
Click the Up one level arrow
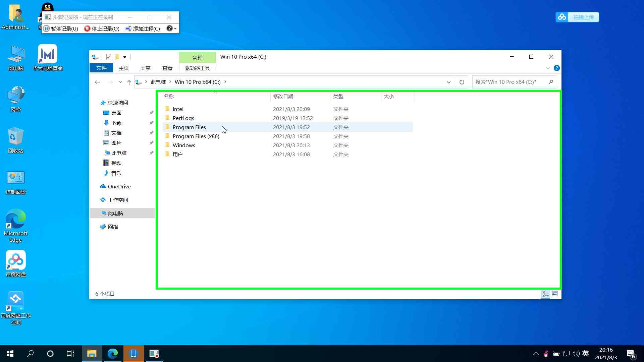pyautogui.click(x=129, y=82)
